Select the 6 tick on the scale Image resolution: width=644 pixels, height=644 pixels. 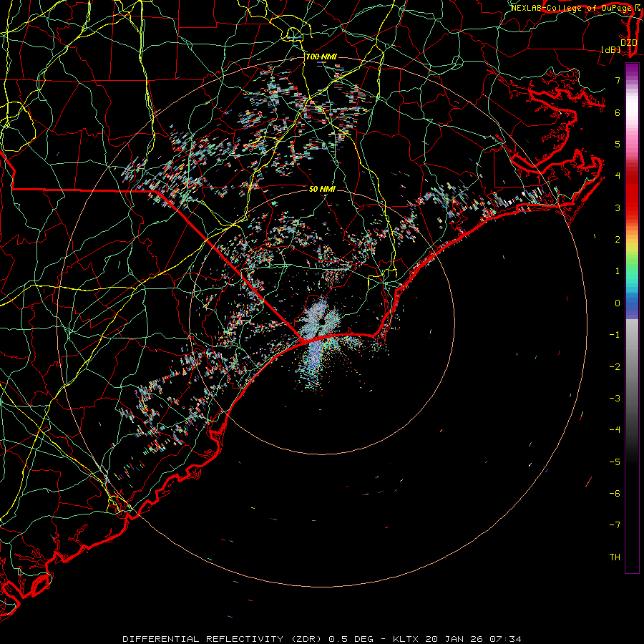[x=618, y=112]
